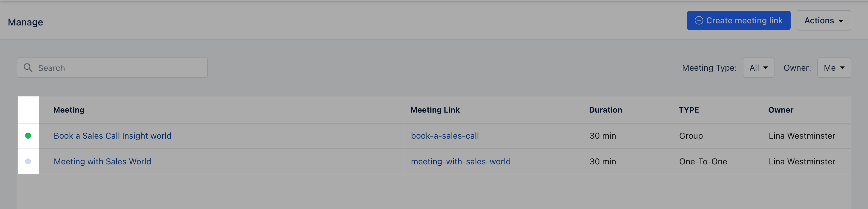Viewport: 868px width, 209px height.
Task: Select the Manage page title
Action: click(x=26, y=22)
